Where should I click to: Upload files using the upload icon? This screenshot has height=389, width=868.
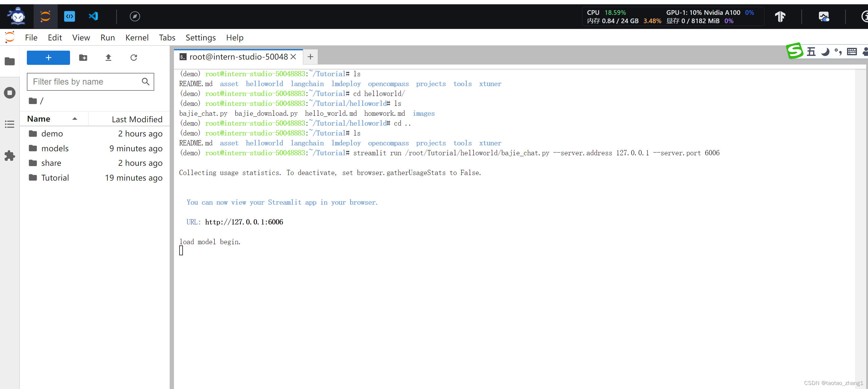[108, 57]
